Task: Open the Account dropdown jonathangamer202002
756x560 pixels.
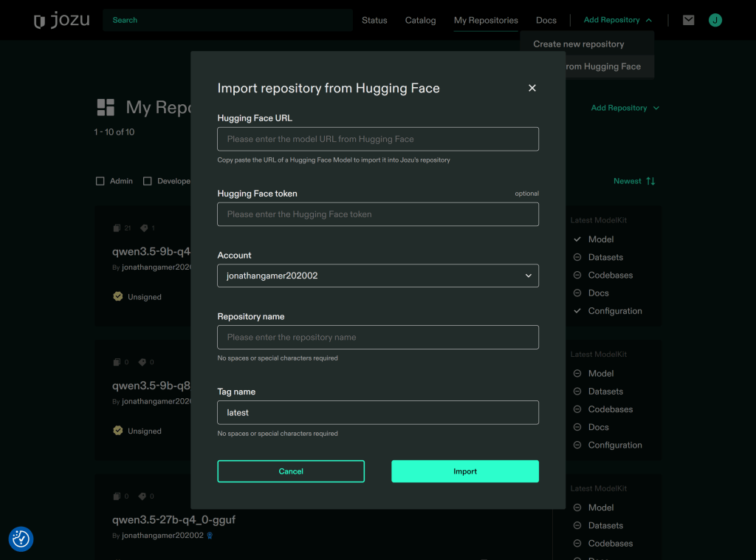Action: pyautogui.click(x=378, y=276)
